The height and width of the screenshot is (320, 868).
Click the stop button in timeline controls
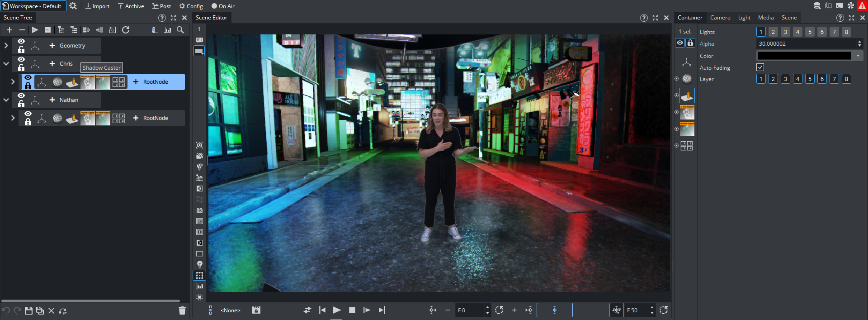point(352,310)
